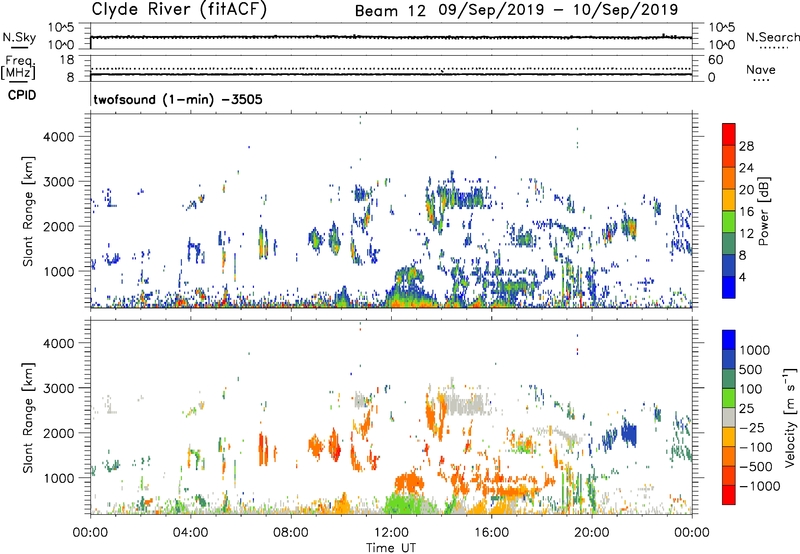Image resolution: width=800 pixels, height=554 pixels.
Task: Click the 'Nave' legend label
Action: point(761,69)
